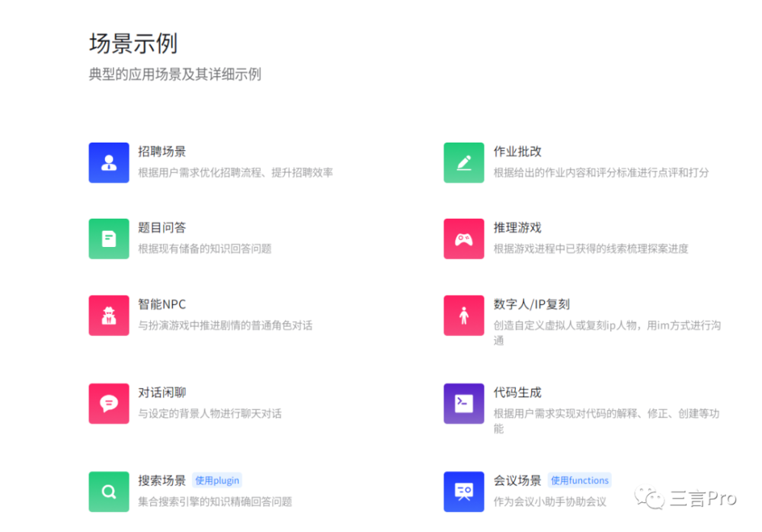The height and width of the screenshot is (532, 762).
Task: Open the green document icon for 题目问答
Action: (109, 239)
